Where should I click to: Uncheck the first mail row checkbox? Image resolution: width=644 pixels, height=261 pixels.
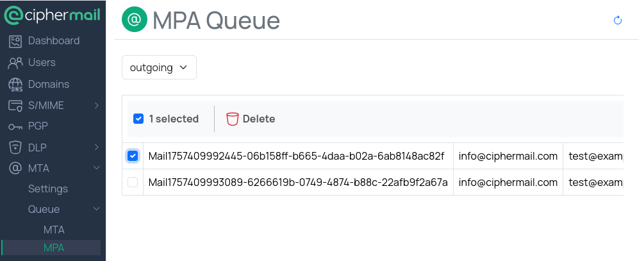[x=133, y=156]
